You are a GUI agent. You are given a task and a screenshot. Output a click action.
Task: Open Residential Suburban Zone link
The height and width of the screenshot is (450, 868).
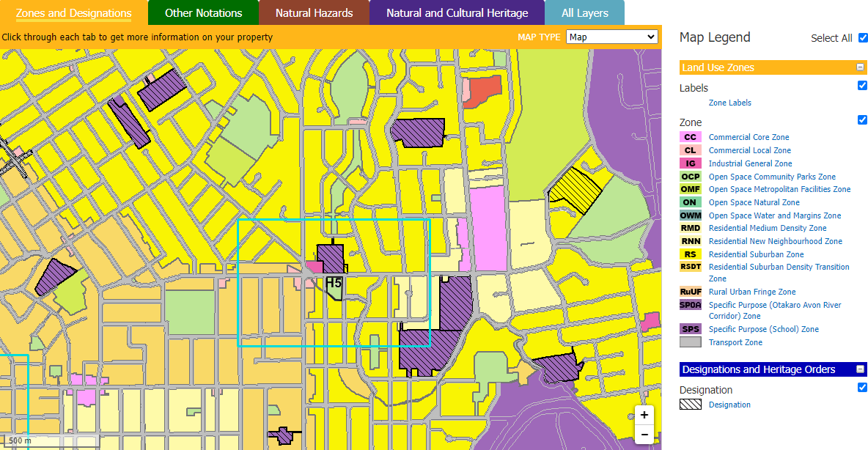756,254
